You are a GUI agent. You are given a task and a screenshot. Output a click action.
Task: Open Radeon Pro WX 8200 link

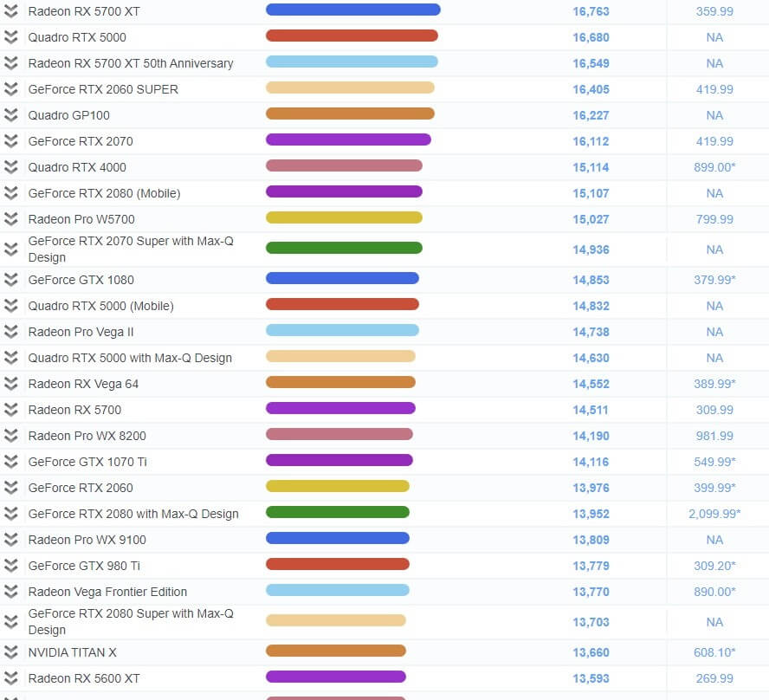(87, 436)
